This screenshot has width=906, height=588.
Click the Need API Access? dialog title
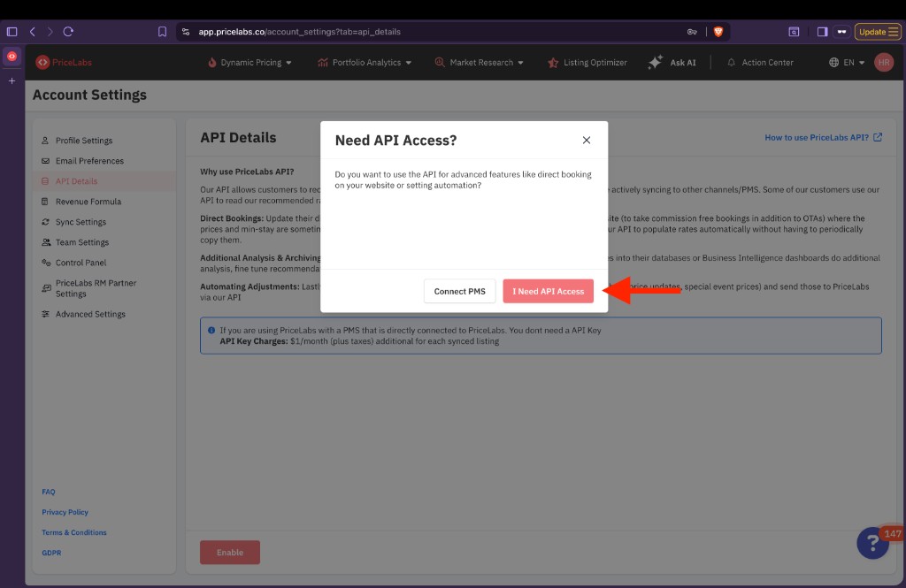pyautogui.click(x=395, y=141)
